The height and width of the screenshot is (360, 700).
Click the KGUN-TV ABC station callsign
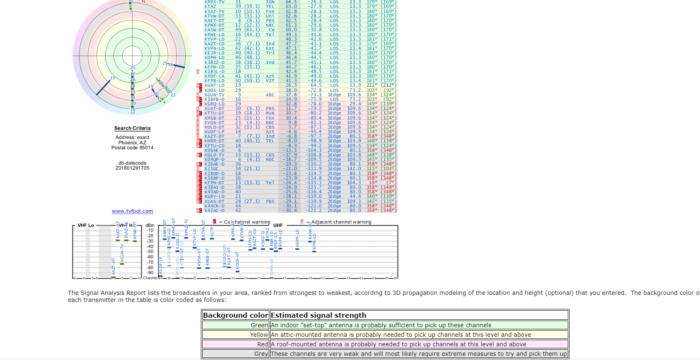click(x=214, y=95)
